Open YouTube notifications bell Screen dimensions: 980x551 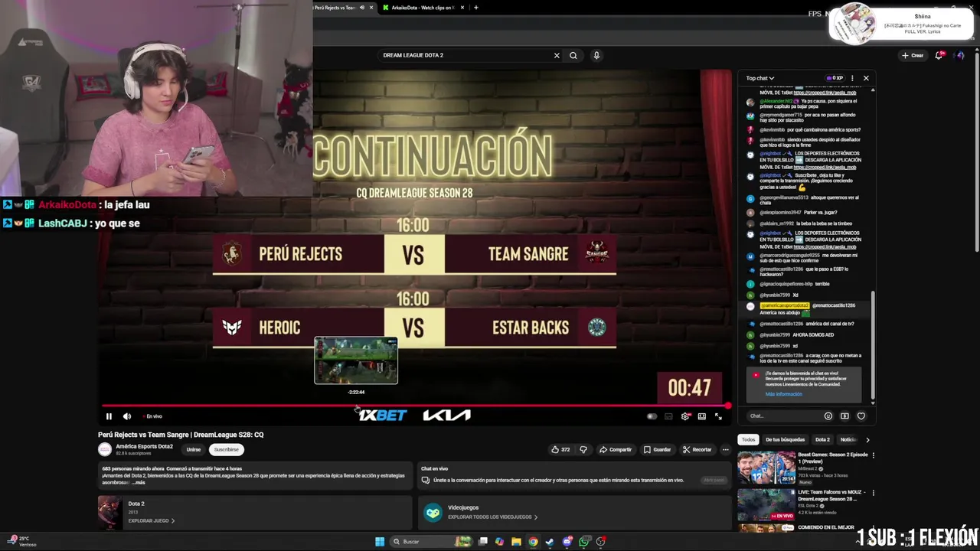coord(939,55)
